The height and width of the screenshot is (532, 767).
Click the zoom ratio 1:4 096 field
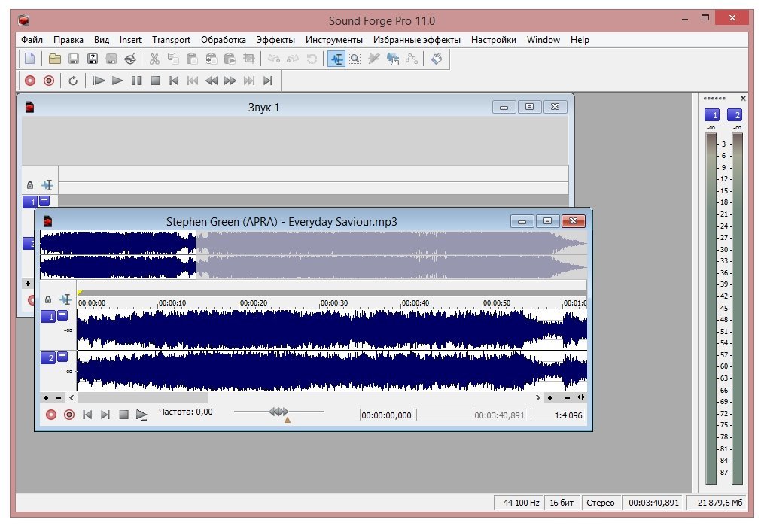coord(558,415)
